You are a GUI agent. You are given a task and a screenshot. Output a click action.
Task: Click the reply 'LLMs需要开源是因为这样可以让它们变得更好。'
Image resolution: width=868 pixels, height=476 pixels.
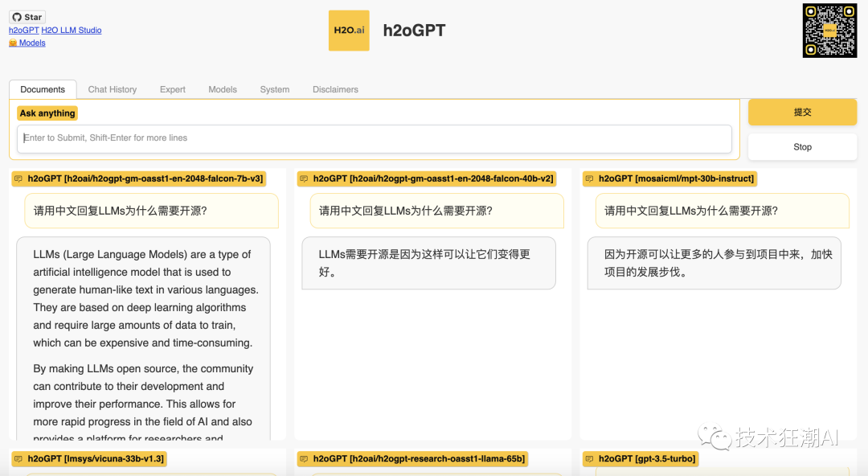(428, 263)
